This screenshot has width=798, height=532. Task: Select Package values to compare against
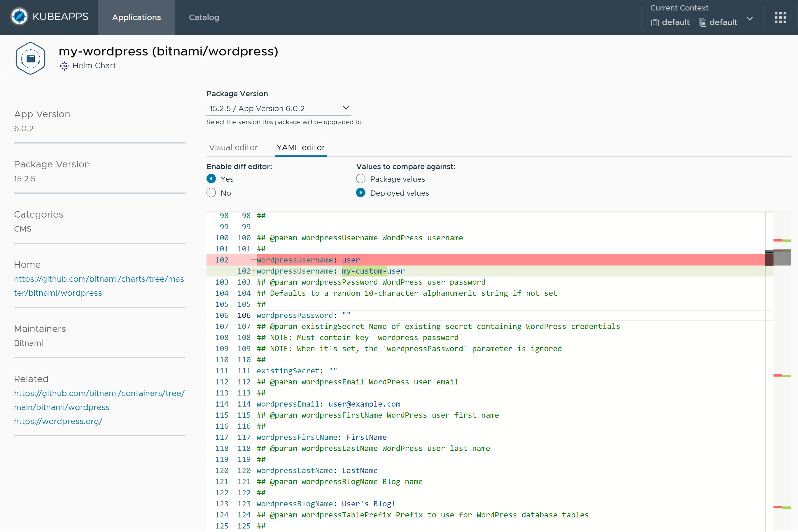tap(360, 178)
